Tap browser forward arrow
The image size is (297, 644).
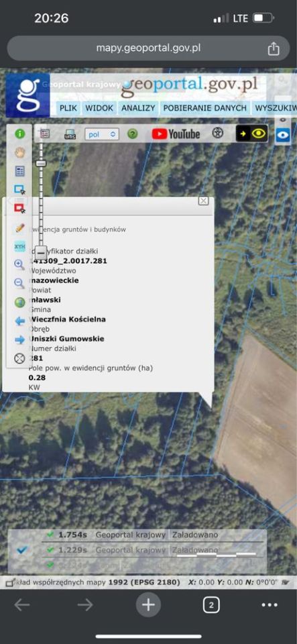(85, 605)
